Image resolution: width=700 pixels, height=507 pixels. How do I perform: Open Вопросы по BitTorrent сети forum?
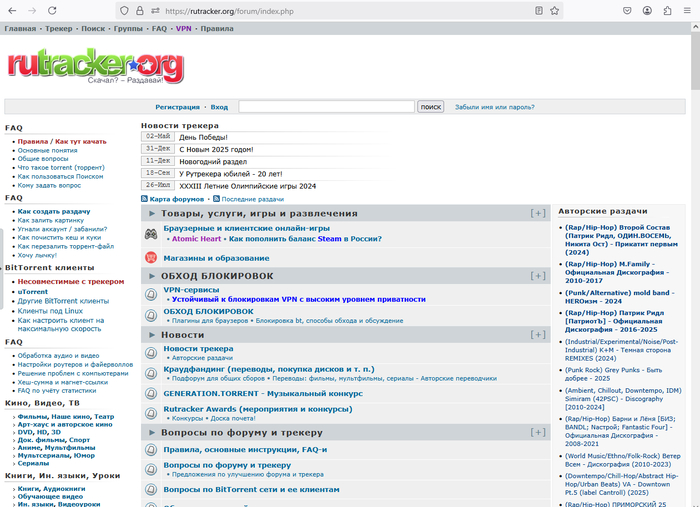(251, 490)
